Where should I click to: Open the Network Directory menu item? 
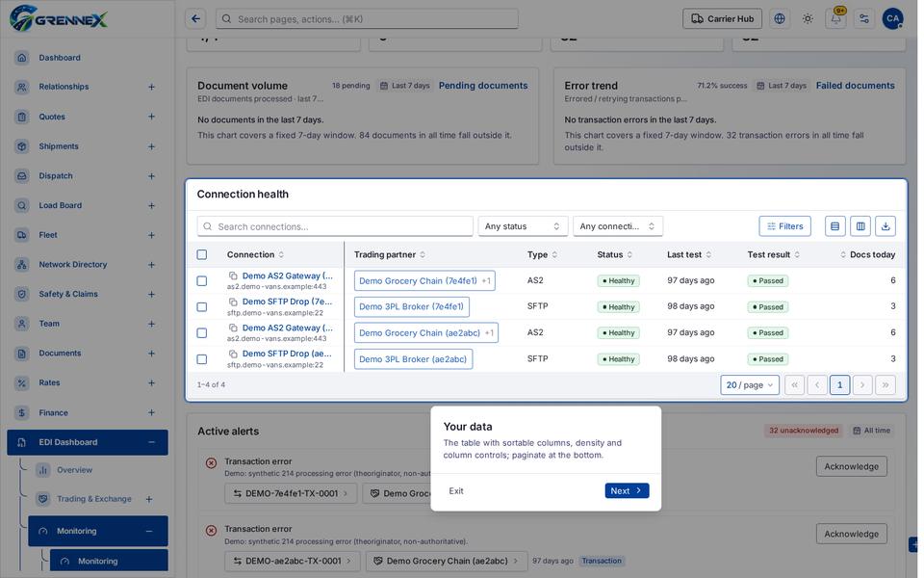coord(73,264)
